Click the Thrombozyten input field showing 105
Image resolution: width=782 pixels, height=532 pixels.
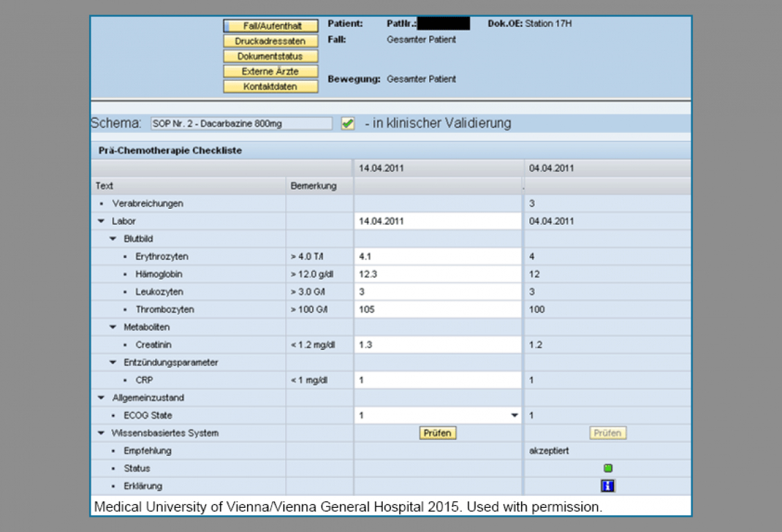(437, 309)
